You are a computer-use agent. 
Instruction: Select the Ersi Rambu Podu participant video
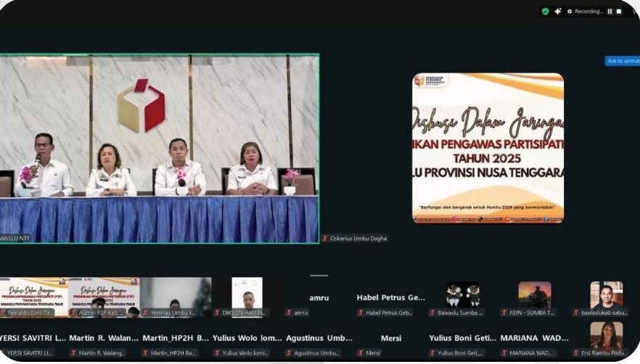[x=606, y=337]
